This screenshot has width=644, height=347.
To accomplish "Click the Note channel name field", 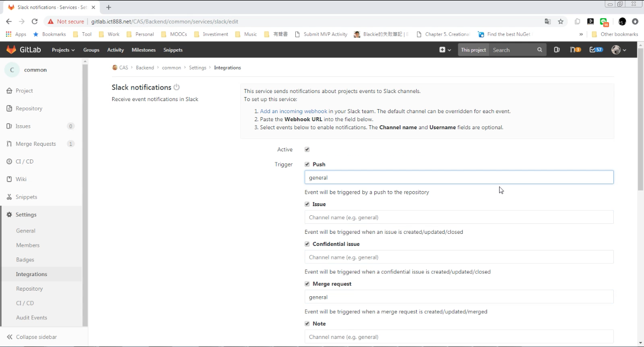I will point(459,337).
